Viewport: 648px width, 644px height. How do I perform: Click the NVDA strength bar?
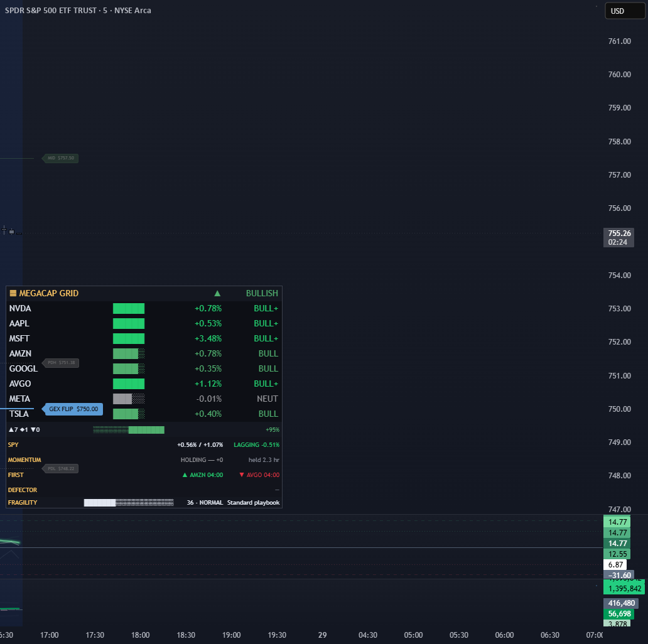[129, 309]
